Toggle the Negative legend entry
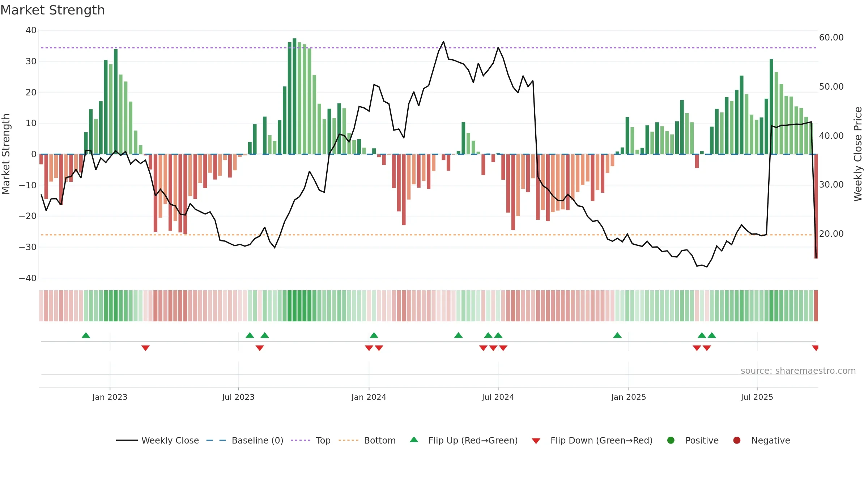The width and height of the screenshot is (868, 488). 762,440
